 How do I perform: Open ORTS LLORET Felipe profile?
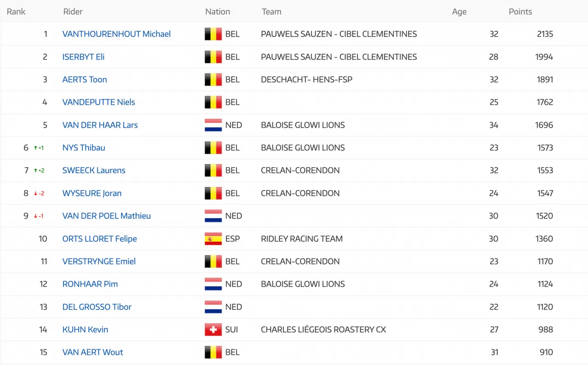coord(100,239)
